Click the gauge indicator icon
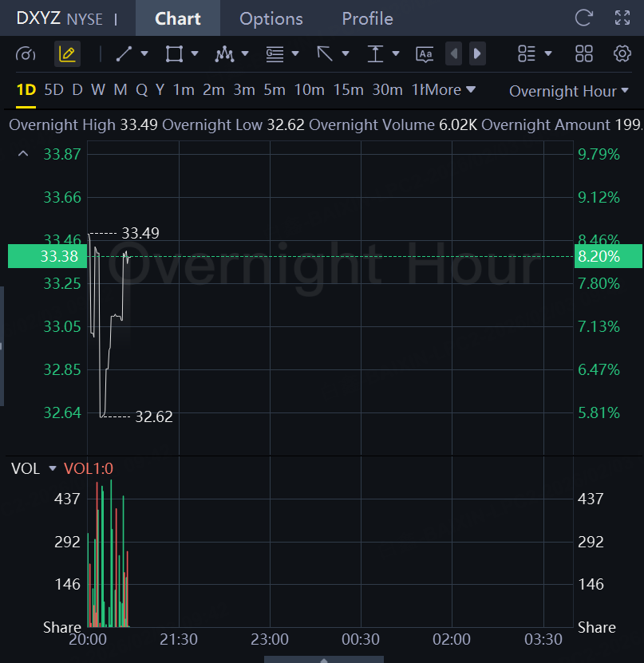The width and height of the screenshot is (644, 663). [26, 54]
